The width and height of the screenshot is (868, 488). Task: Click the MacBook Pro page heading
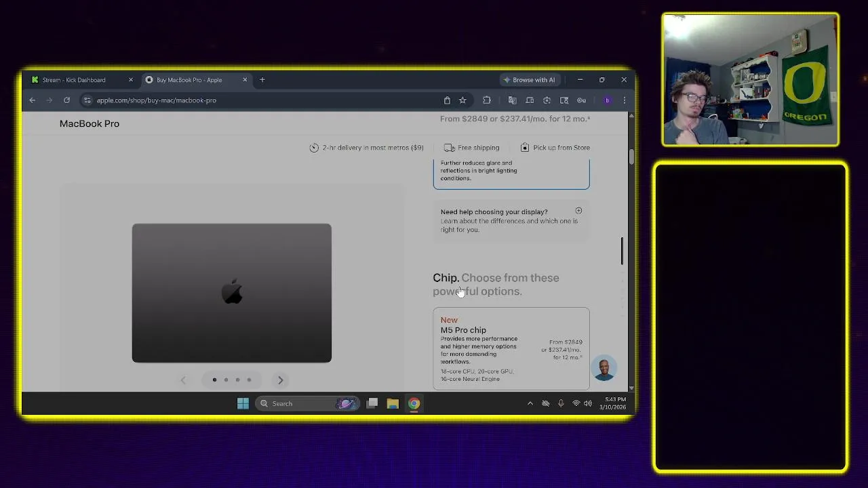pos(90,123)
